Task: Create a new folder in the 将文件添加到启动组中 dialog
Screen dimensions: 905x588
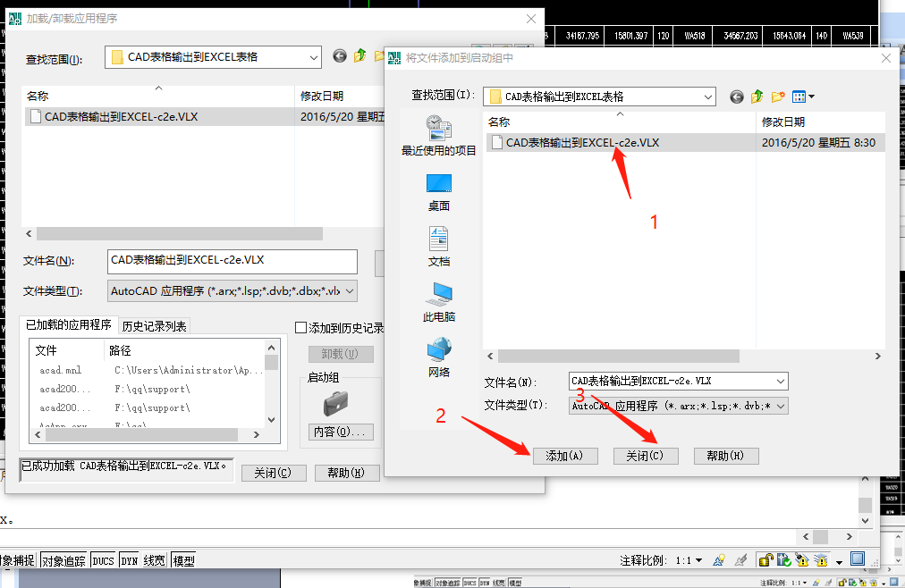Action: 778,97
